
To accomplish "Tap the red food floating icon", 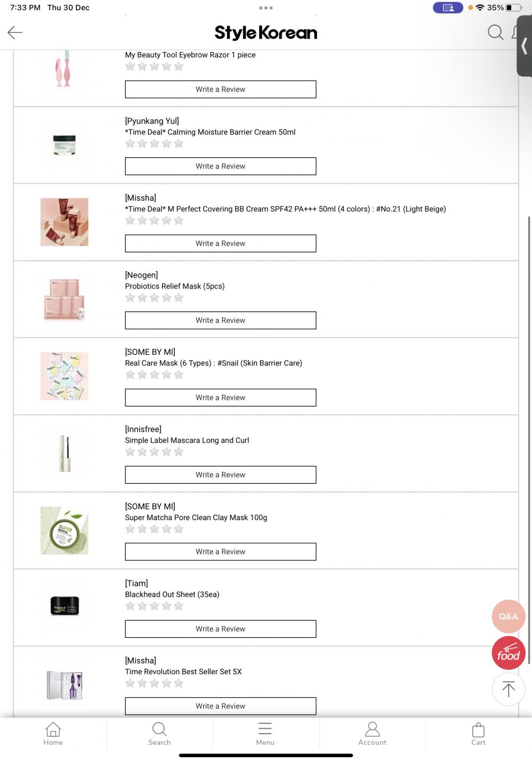I will 508,653.
